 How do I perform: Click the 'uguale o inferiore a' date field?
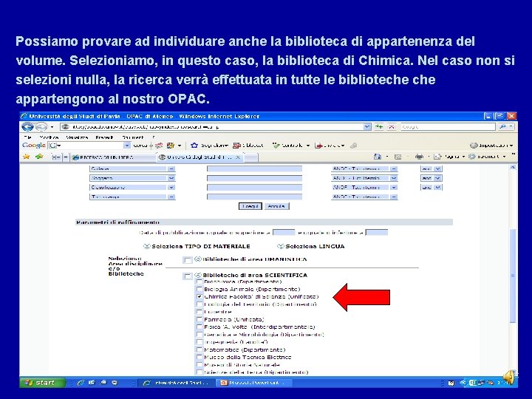click(x=377, y=233)
